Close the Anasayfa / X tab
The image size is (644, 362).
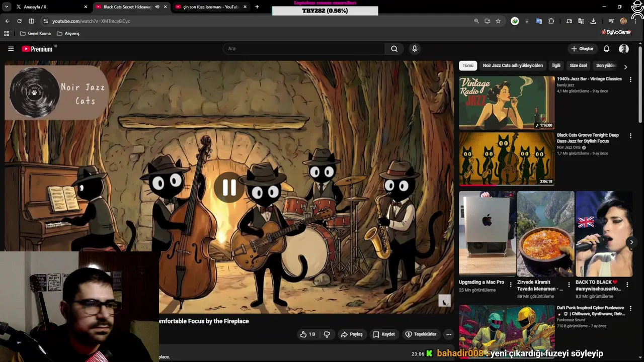pyautogui.click(x=86, y=7)
